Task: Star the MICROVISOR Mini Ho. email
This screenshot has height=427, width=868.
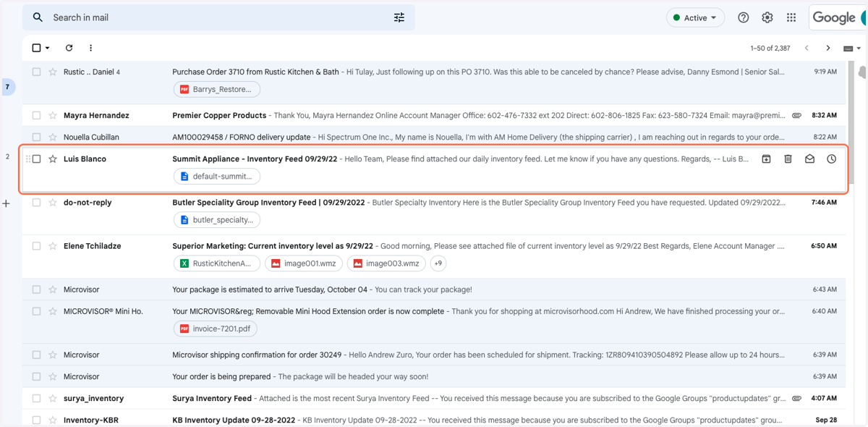Action: 53,311
